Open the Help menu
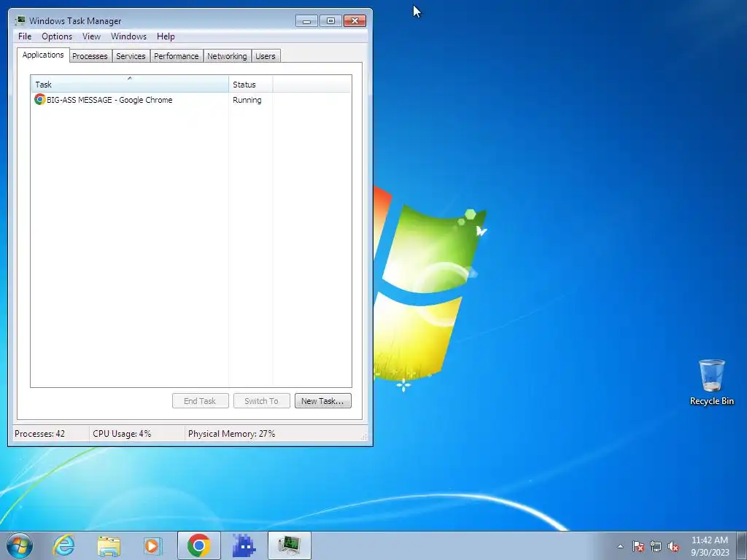The height and width of the screenshot is (560, 747). pyautogui.click(x=166, y=36)
